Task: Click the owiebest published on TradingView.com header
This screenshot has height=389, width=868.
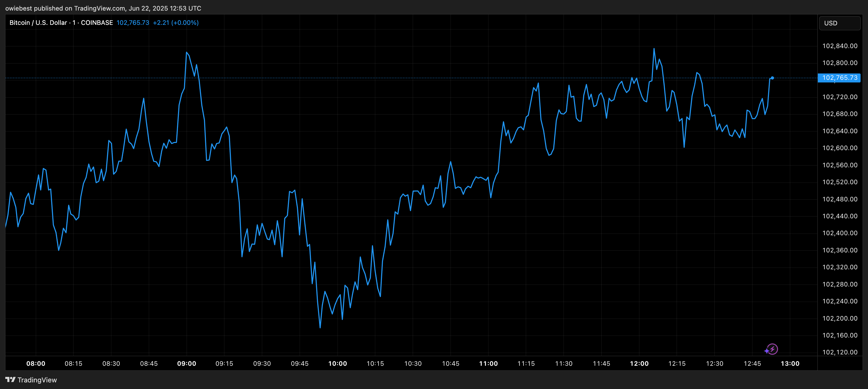Action: click(103, 8)
